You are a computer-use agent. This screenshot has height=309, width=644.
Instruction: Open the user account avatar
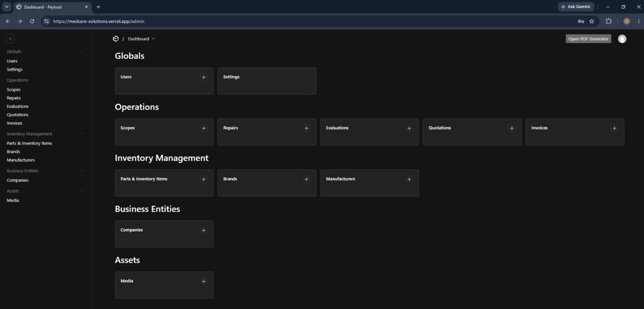tap(622, 39)
